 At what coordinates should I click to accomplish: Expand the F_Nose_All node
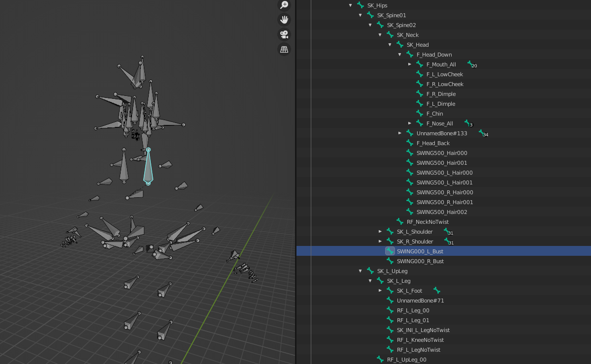pyautogui.click(x=410, y=123)
